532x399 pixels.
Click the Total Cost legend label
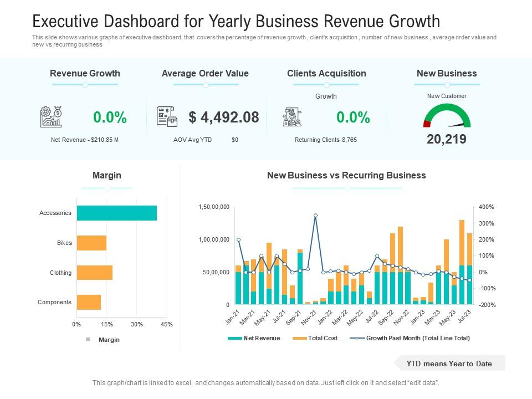[323, 338]
